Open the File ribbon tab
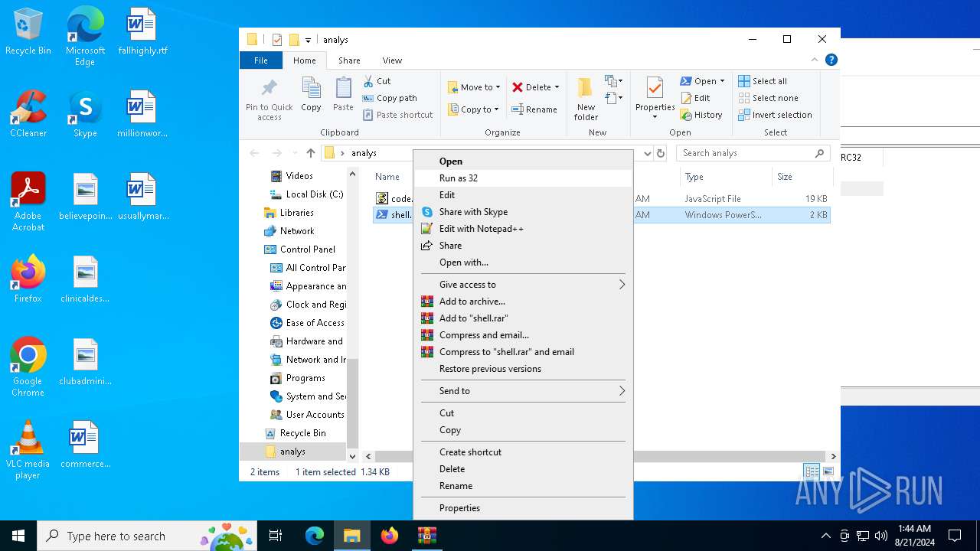Image resolution: width=980 pixels, height=551 pixels. coord(261,60)
